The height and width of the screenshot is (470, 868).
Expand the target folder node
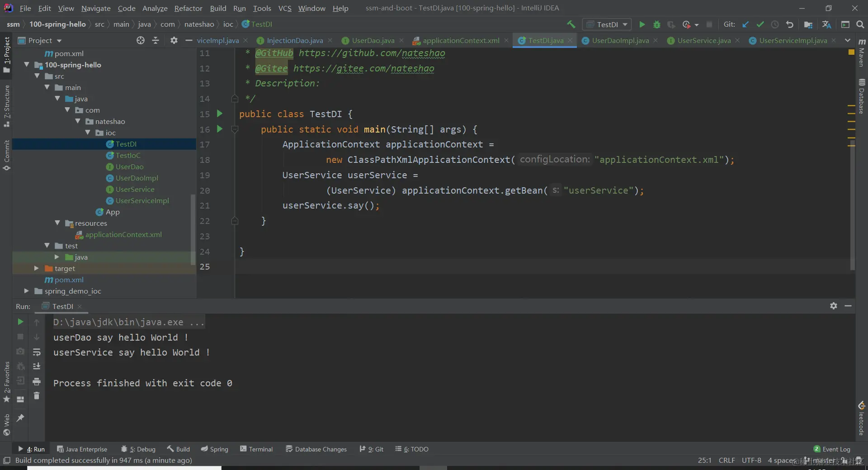tap(37, 268)
